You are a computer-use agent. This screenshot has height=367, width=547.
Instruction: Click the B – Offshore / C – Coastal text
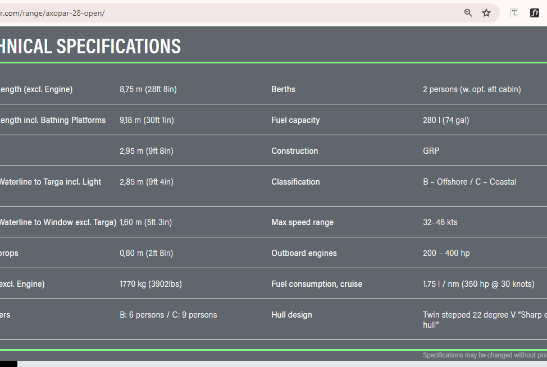470,182
